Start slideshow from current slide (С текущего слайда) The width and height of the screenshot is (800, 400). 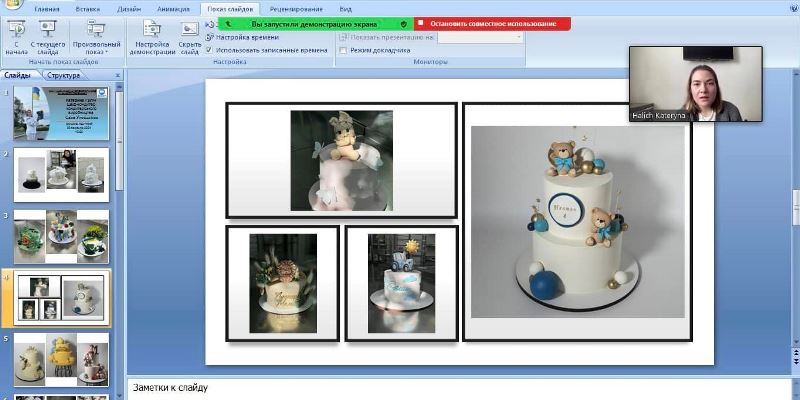coord(48,38)
